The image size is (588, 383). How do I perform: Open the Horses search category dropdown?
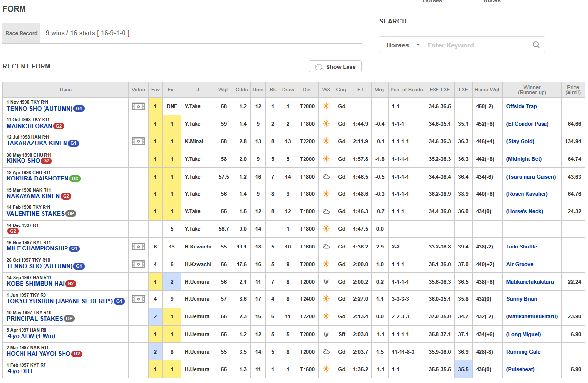pos(401,45)
